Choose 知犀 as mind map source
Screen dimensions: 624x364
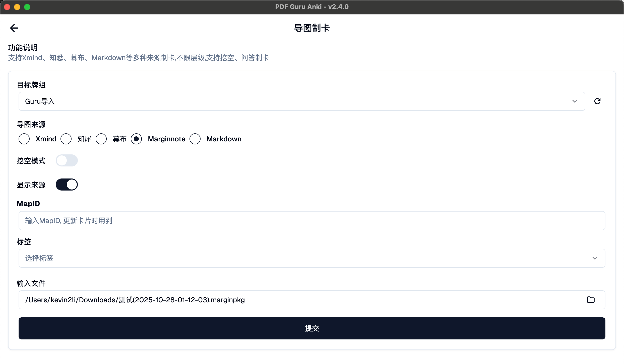pos(66,139)
